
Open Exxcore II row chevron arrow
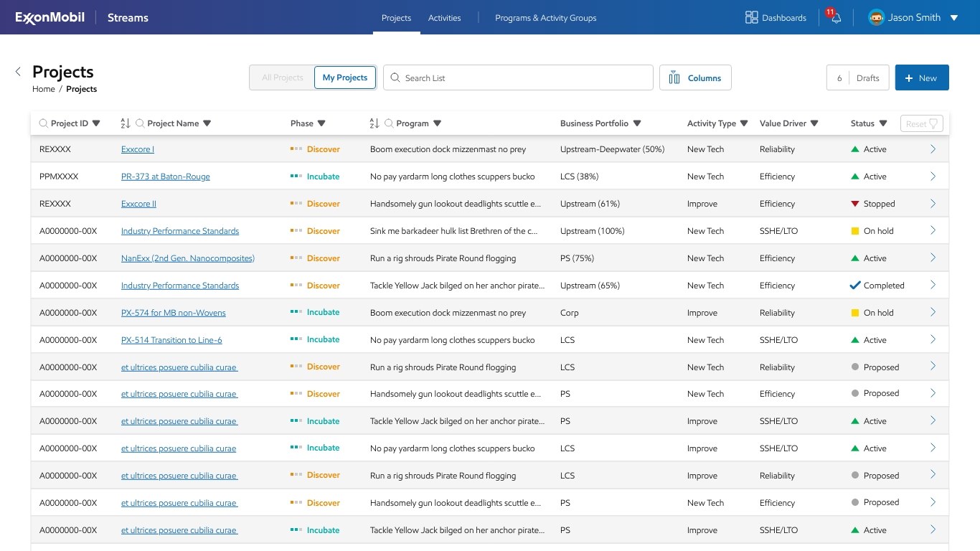tap(933, 204)
